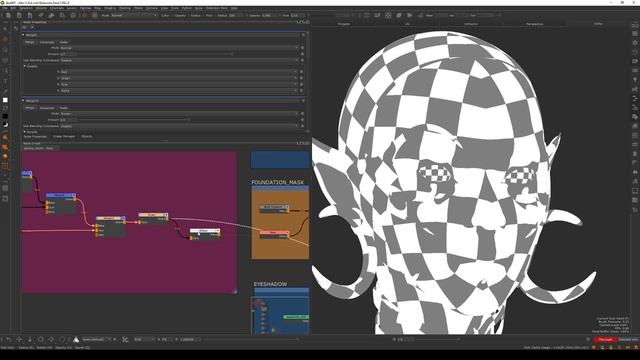Image resolution: width=640 pixels, height=360 pixels.
Task: Click the New project icon in top toolbar
Action: tap(9, 16)
